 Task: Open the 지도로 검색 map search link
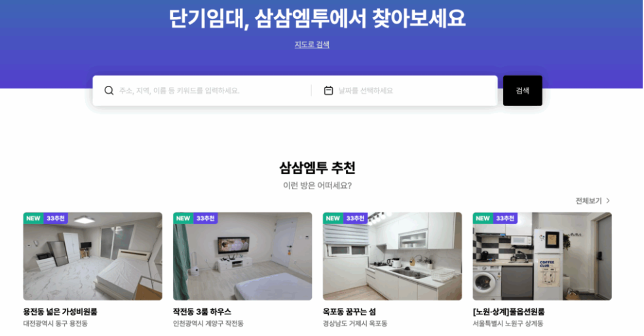312,45
